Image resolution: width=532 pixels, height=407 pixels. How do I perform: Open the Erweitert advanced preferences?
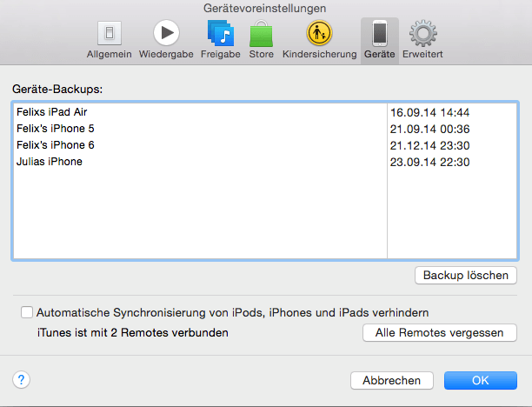422,40
